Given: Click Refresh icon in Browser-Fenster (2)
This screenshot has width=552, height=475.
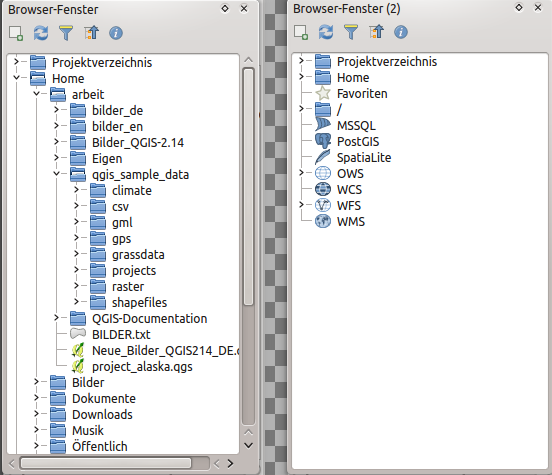Looking at the screenshot, I should click(x=326, y=32).
